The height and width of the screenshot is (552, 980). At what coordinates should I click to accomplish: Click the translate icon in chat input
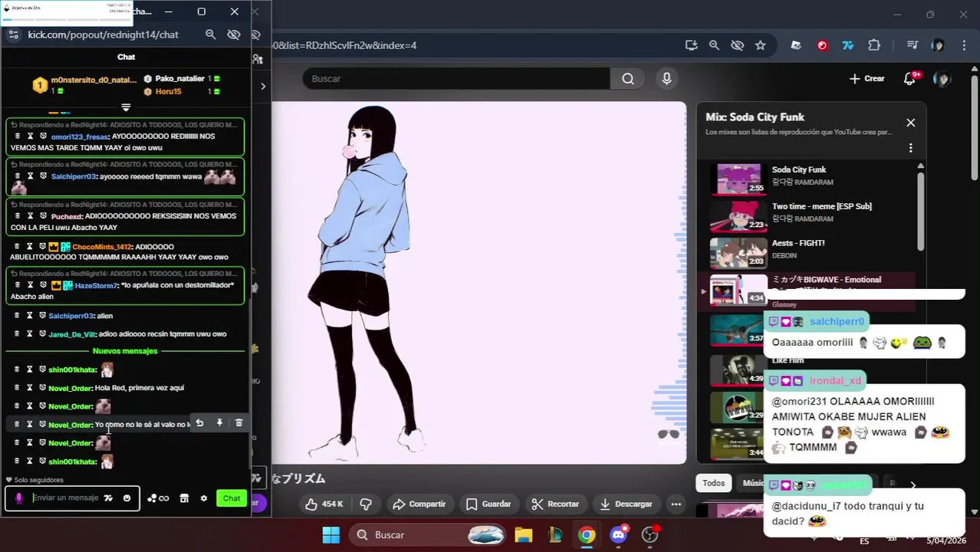point(108,498)
